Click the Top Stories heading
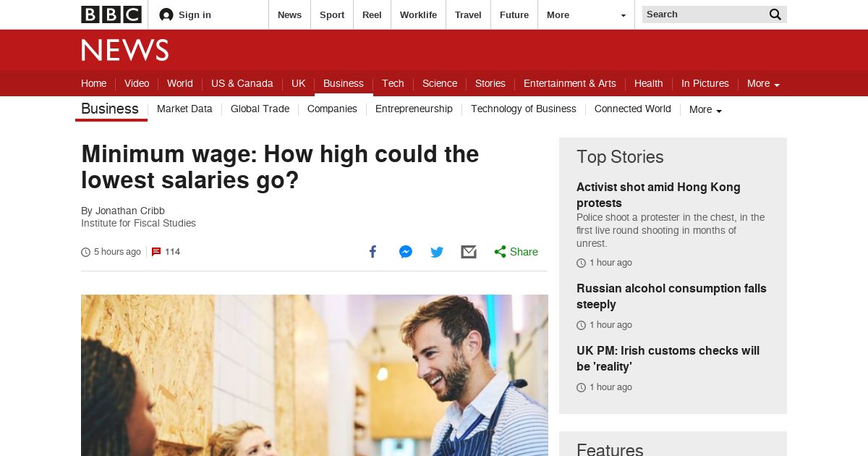The image size is (868, 456). (620, 157)
